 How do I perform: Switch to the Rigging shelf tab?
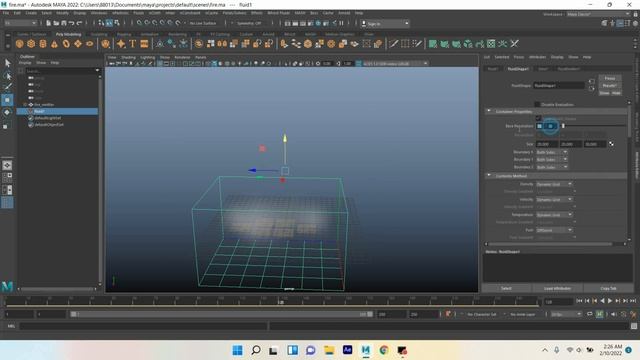click(x=124, y=34)
